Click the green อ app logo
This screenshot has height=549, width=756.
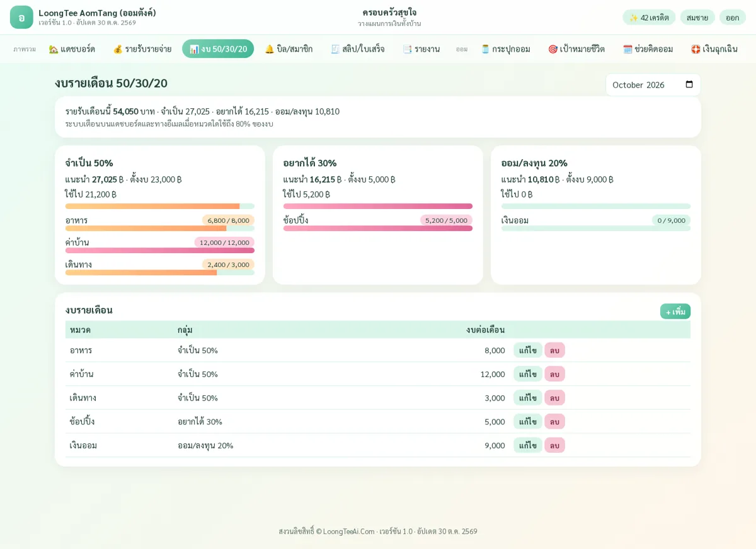21,17
